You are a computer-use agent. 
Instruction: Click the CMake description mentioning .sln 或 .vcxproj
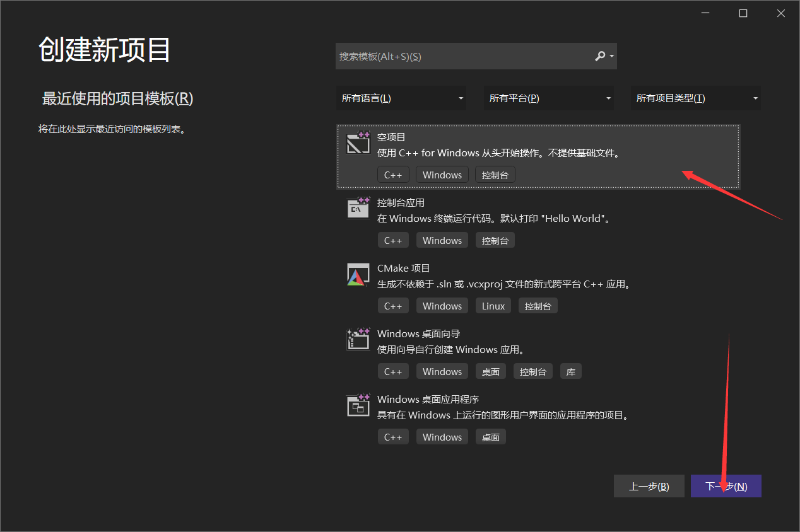point(504,284)
